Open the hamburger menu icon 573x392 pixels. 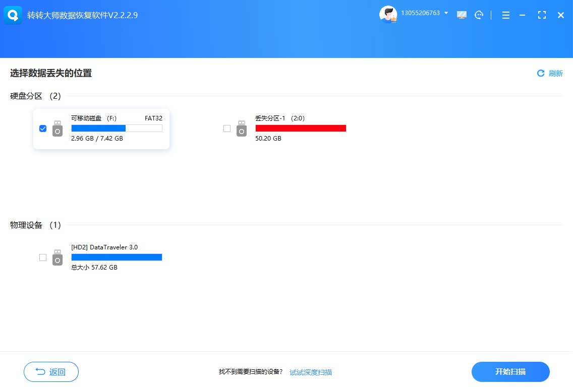pyautogui.click(x=506, y=15)
